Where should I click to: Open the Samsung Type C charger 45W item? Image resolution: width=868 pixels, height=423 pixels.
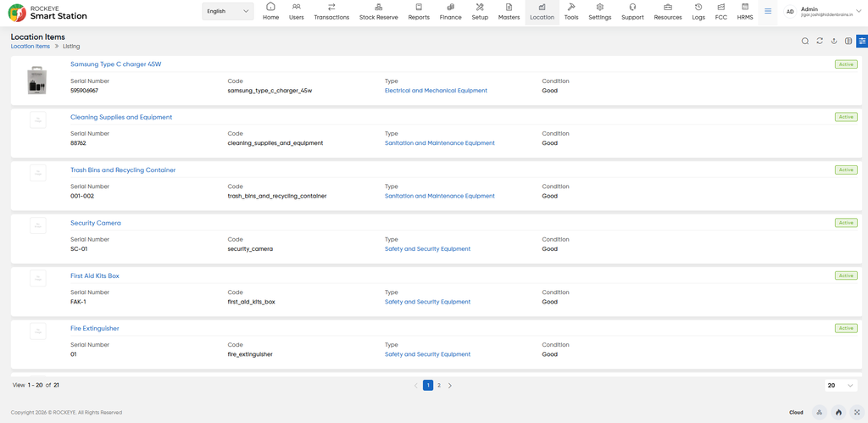coord(115,64)
